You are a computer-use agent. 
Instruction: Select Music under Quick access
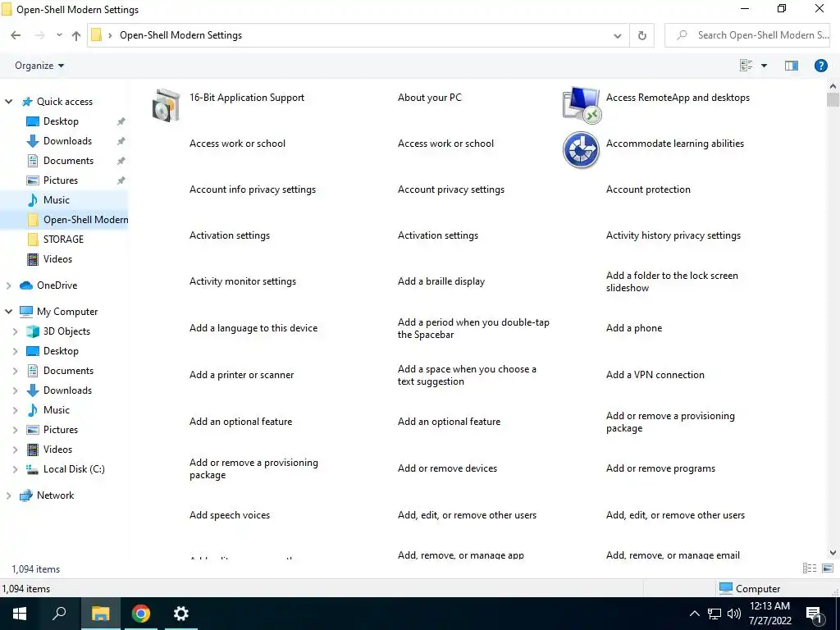coord(57,200)
